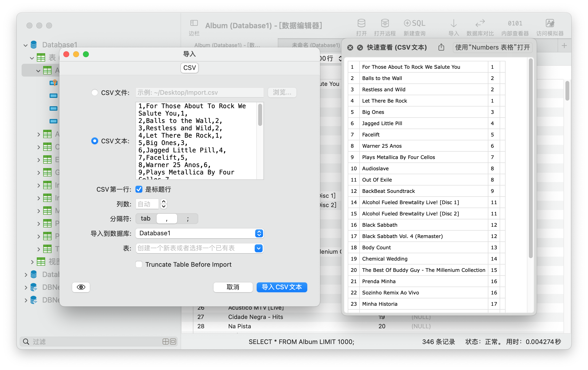
Task: Switch to 未命名 (Database1) tab
Action: (x=316, y=45)
